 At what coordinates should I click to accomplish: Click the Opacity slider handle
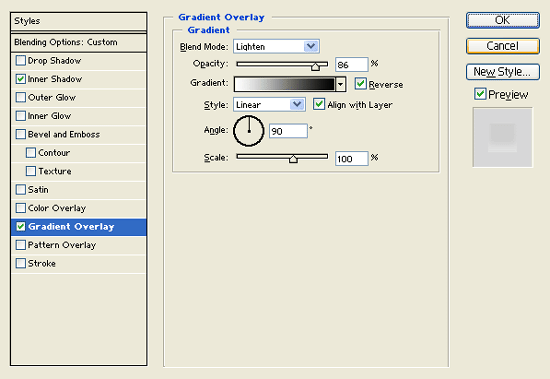point(315,66)
